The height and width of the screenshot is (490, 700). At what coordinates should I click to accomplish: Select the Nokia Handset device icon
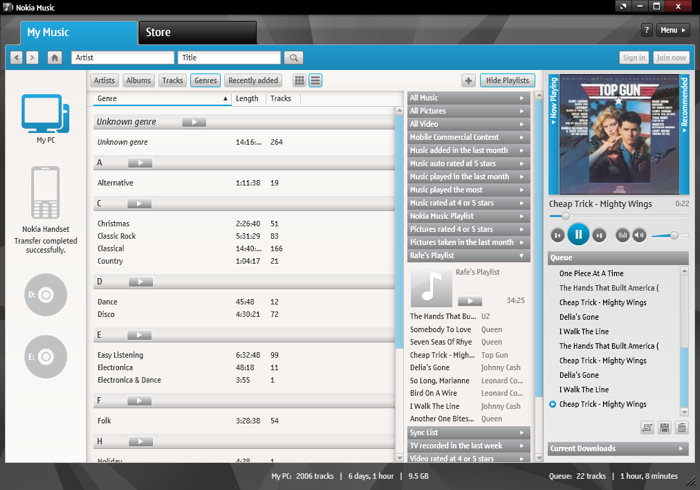coord(45,192)
